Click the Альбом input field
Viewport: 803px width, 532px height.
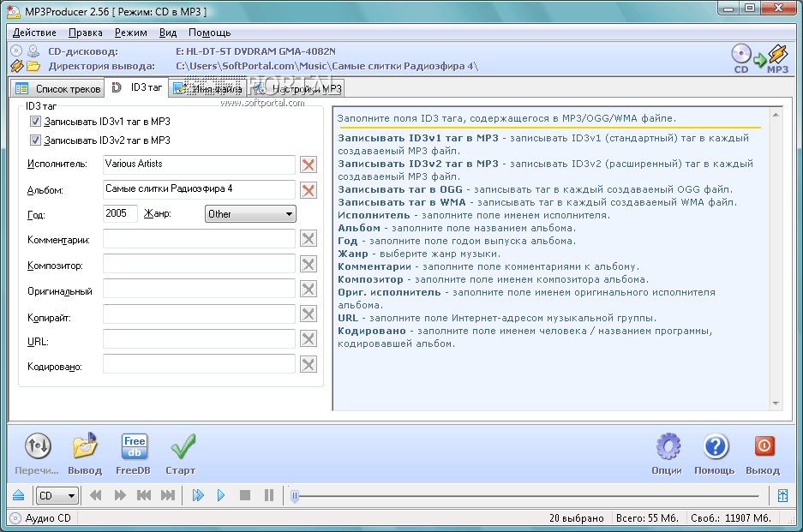click(199, 189)
